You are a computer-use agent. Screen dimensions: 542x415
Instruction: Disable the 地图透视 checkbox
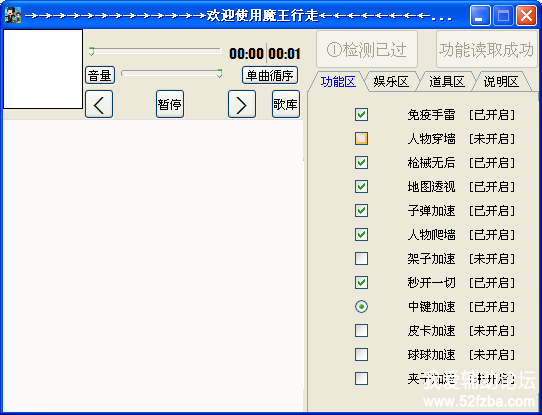[361, 187]
